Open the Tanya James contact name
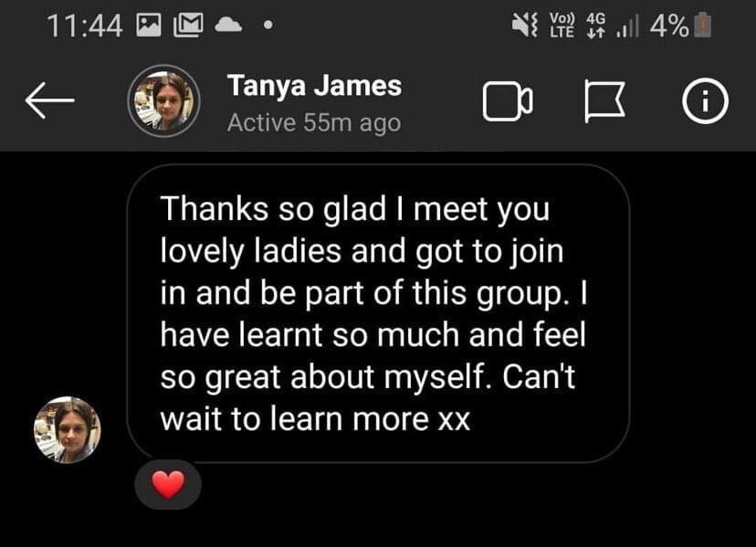This screenshot has width=756, height=547. click(x=314, y=85)
